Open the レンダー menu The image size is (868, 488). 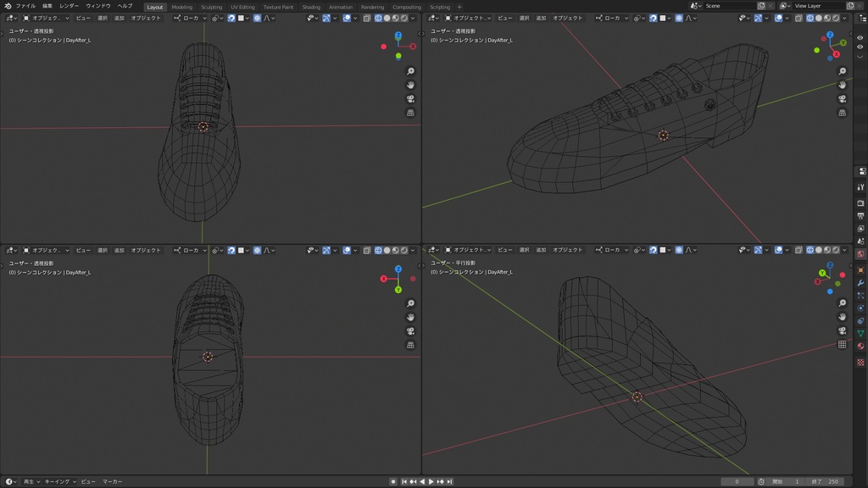coord(69,6)
